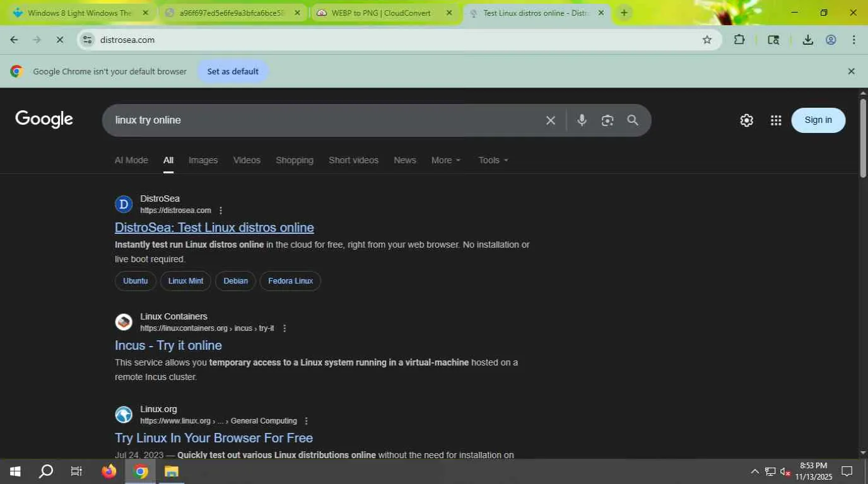868x484 pixels.
Task: Open the network status tray icon
Action: point(770,471)
